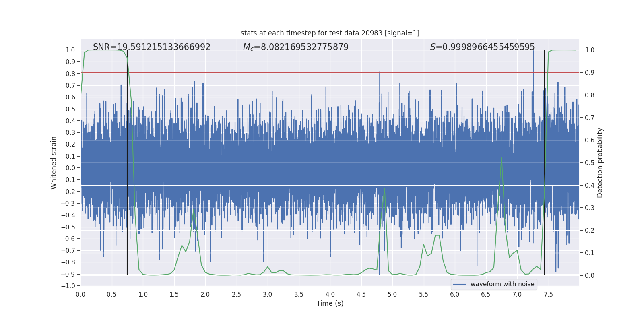Image resolution: width=644 pixels, height=322 pixels.
Task: Click the green peak near 1.8 s
Action: (194, 211)
